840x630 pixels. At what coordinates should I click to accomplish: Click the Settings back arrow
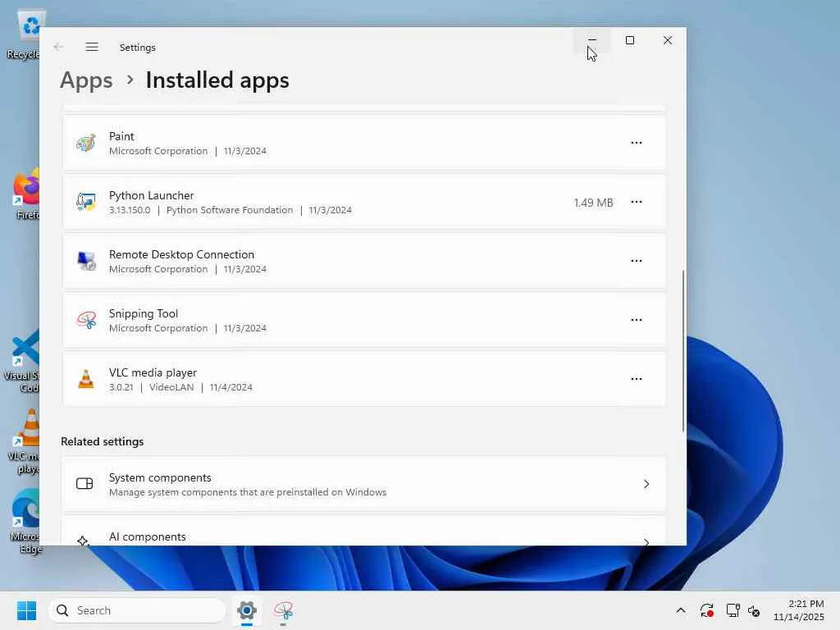pyautogui.click(x=59, y=47)
